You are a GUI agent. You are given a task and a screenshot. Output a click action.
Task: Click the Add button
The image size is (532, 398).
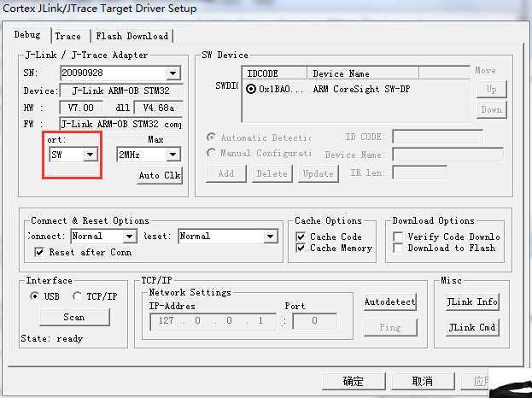(226, 173)
